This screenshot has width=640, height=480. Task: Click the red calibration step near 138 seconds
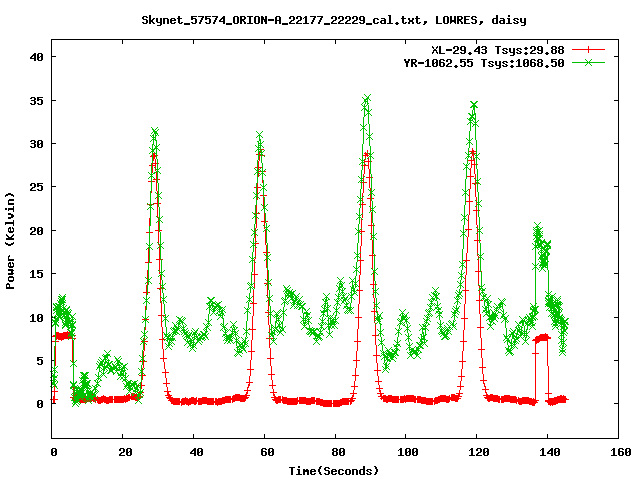click(x=542, y=338)
